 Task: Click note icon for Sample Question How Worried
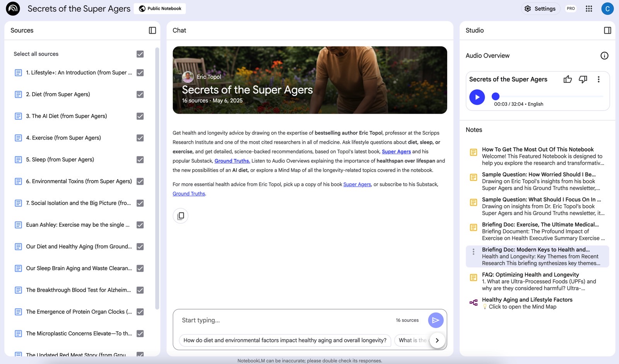474,177
